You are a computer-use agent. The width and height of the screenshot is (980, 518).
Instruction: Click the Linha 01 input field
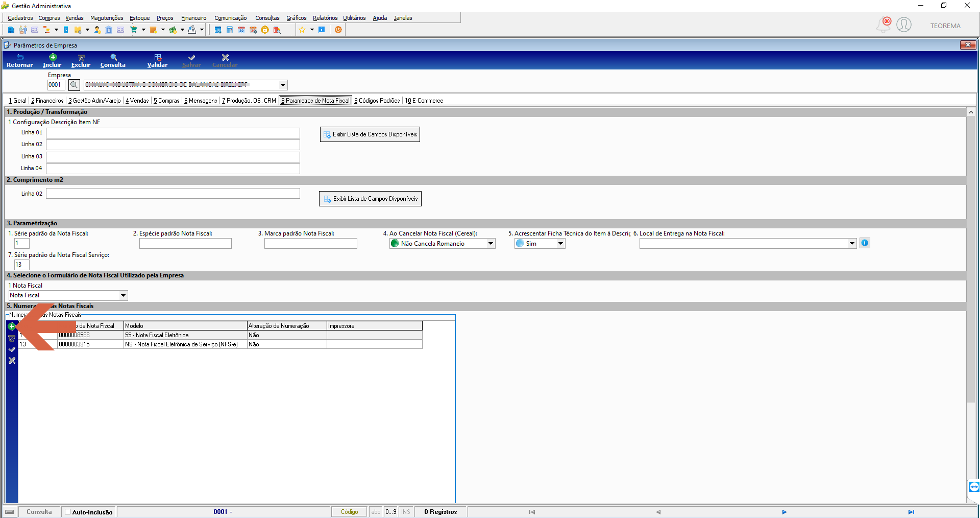point(173,133)
